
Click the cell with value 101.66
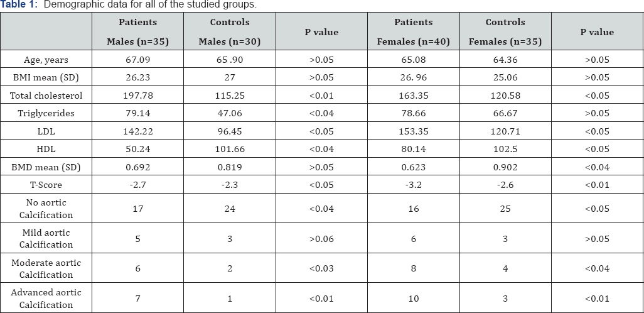click(x=229, y=150)
